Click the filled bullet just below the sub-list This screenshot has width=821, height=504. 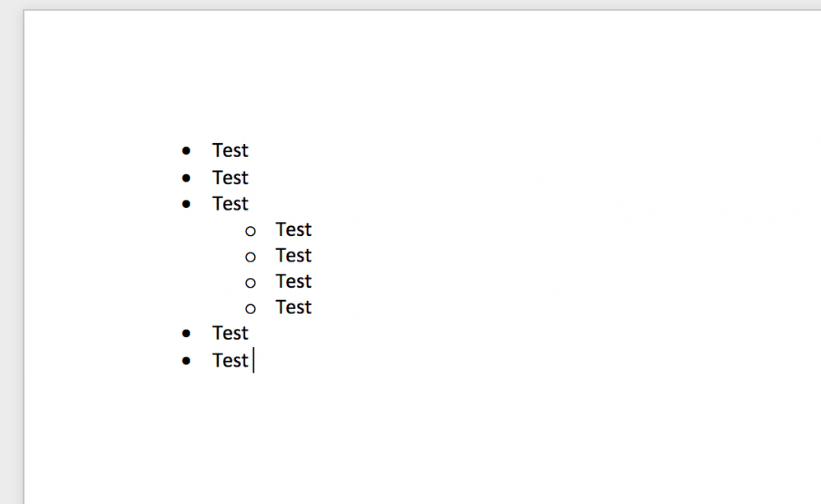(x=187, y=333)
